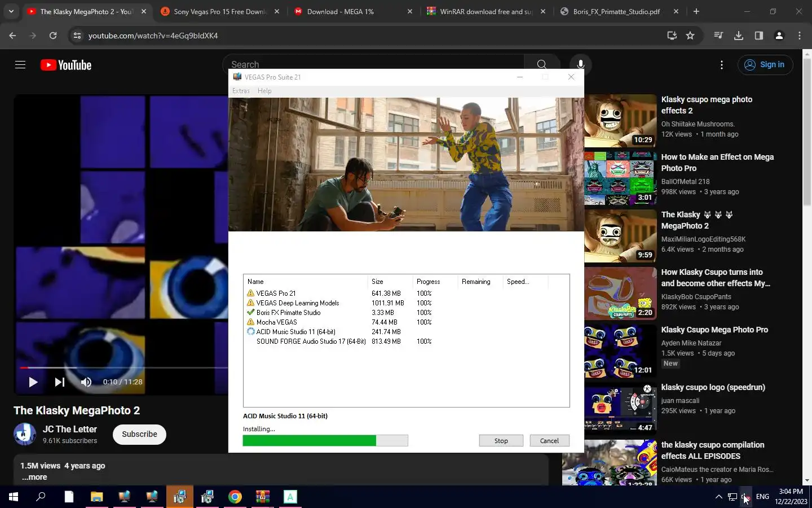812x508 pixels.
Task: Open Windows taskbar search
Action: pyautogui.click(x=41, y=497)
